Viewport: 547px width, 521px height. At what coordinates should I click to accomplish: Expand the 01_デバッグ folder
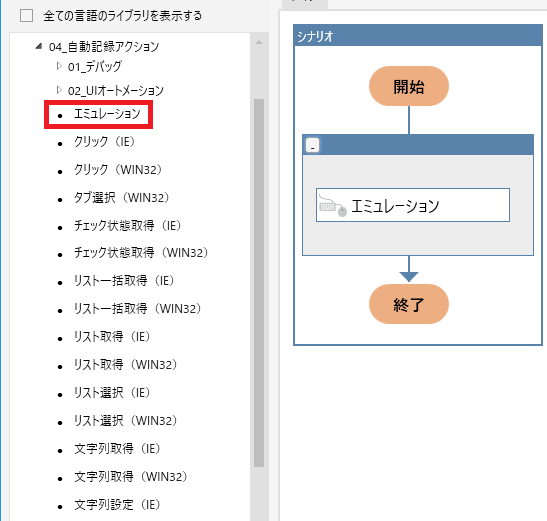click(x=59, y=66)
